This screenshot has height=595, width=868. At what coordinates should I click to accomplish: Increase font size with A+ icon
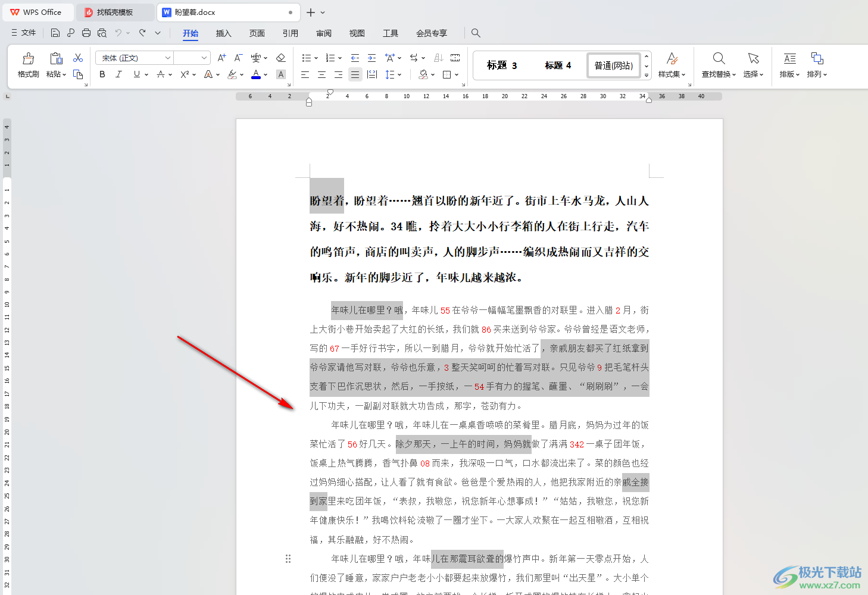221,58
